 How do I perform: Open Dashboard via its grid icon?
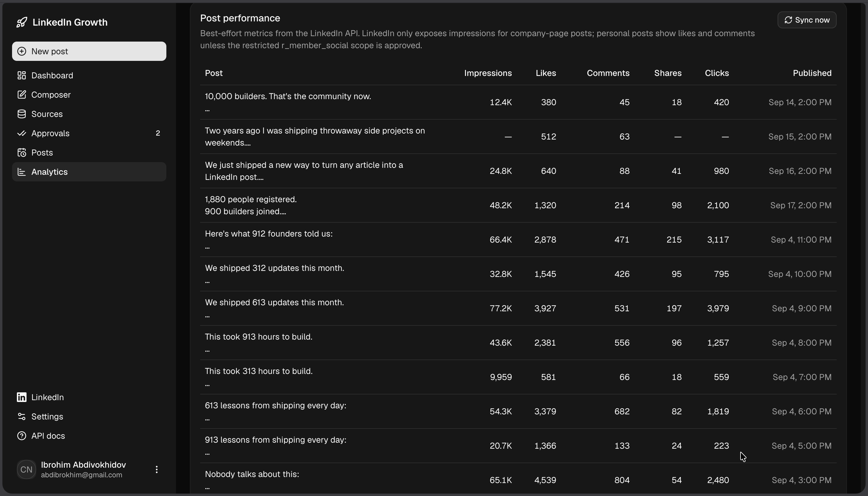pos(22,75)
